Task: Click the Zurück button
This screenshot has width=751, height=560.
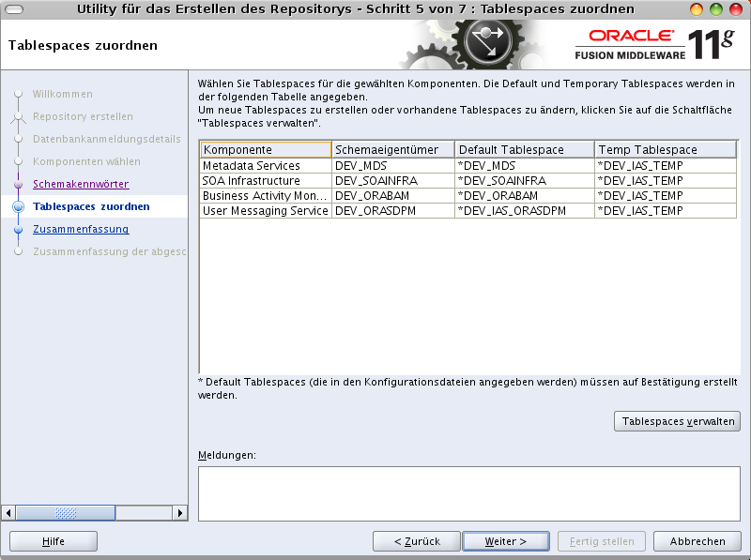Action: click(417, 541)
